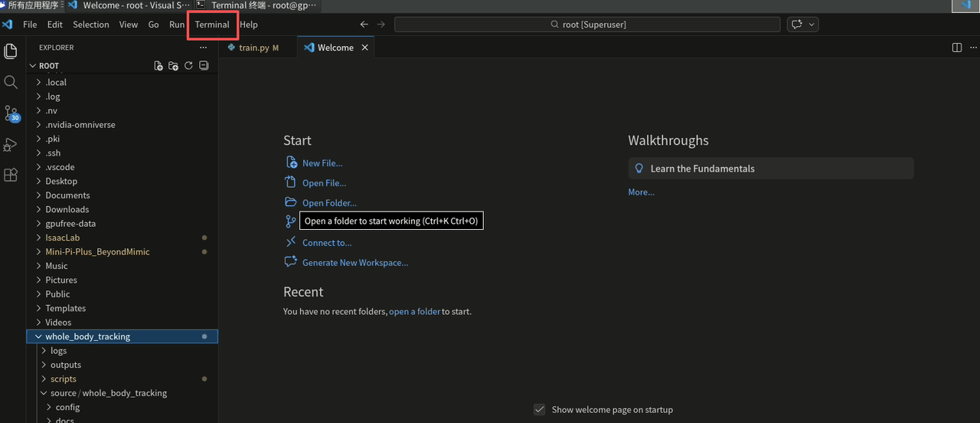
Task: Open Source Control view with 30 badge
Action: (11, 114)
